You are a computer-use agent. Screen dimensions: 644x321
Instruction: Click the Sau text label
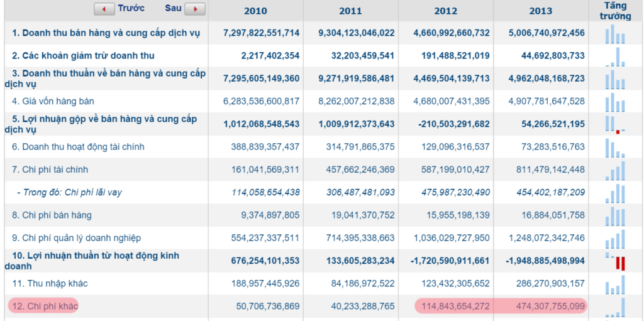tap(173, 8)
